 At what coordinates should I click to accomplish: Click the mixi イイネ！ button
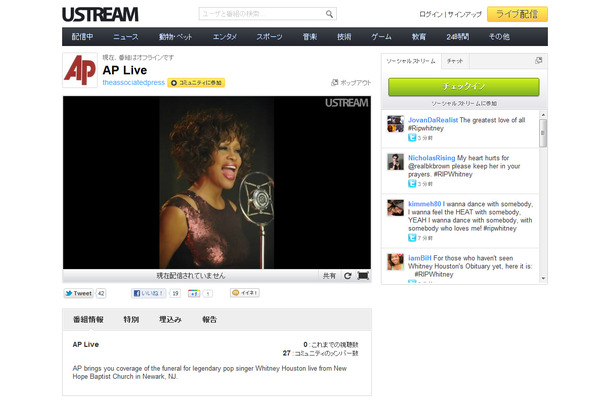(245, 293)
